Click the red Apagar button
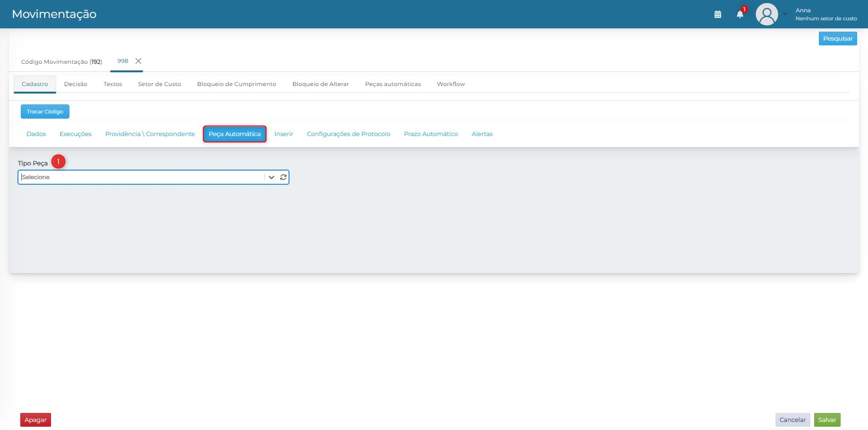 click(35, 420)
